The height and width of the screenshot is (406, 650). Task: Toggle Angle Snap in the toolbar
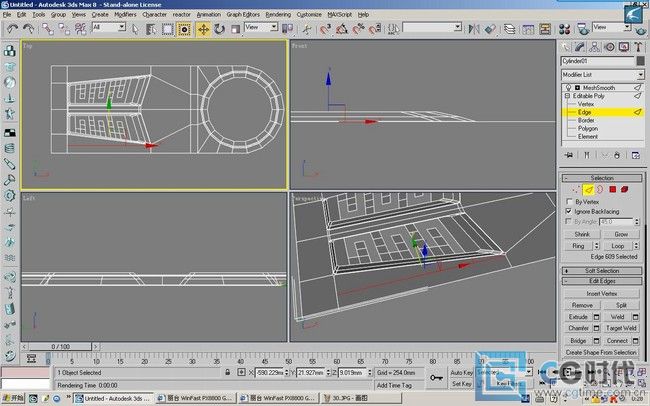click(x=342, y=29)
